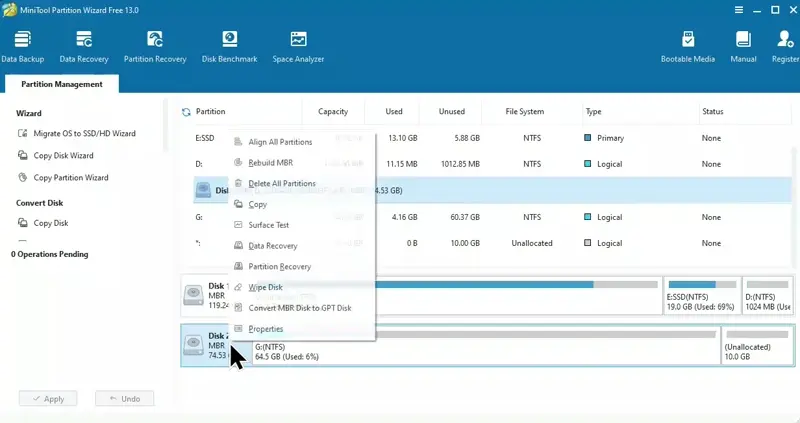
Task: Select (Unallocated) 10.0 GB block
Action: pyautogui.click(x=758, y=345)
